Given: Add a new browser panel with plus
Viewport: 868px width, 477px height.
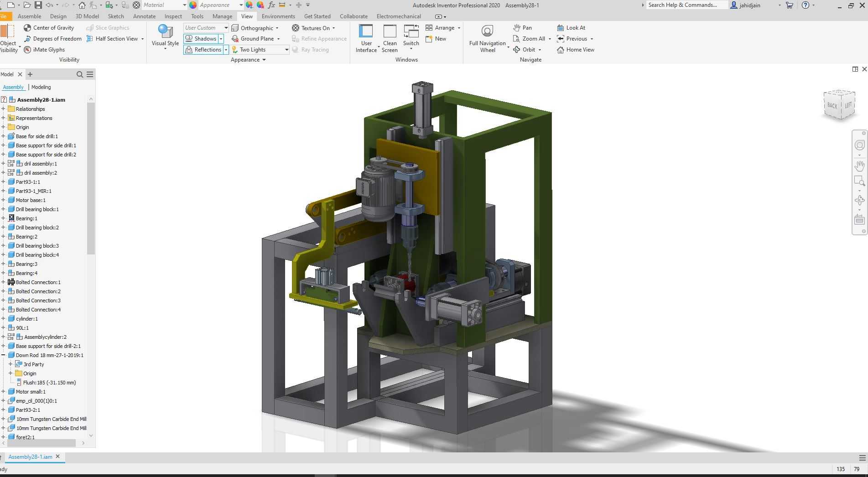Looking at the screenshot, I should [x=30, y=74].
